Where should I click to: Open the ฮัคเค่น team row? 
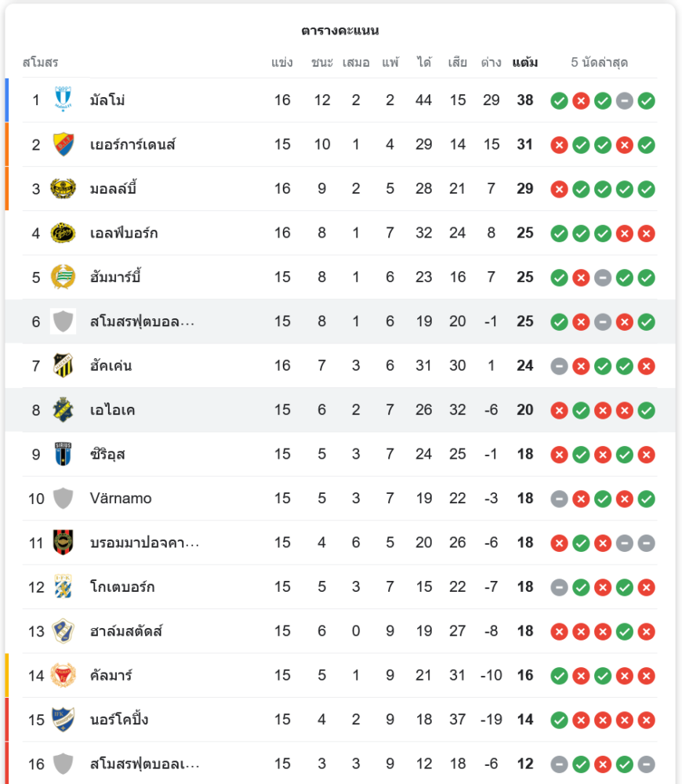(x=340, y=365)
